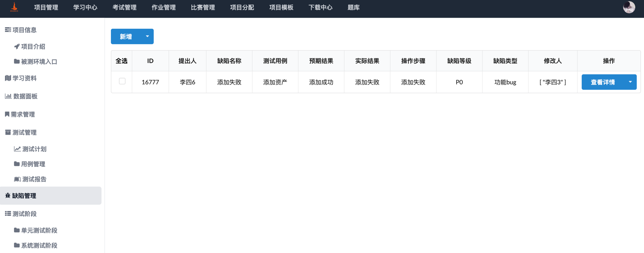Click the ID cell 16777
Image resolution: width=644 pixels, height=253 pixels.
tap(150, 82)
